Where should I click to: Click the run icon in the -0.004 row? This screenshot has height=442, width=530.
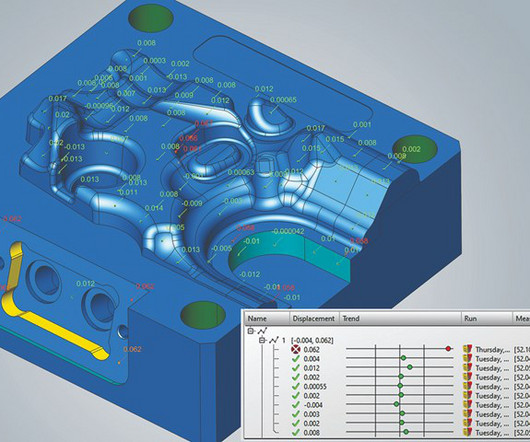tap(468, 404)
